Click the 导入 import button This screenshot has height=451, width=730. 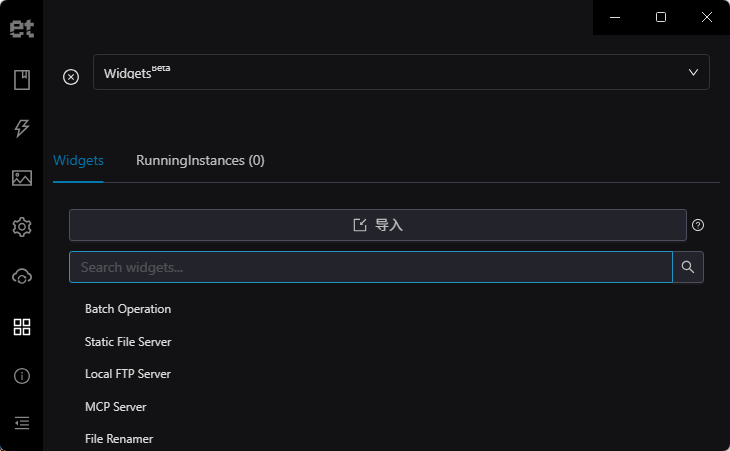click(378, 225)
